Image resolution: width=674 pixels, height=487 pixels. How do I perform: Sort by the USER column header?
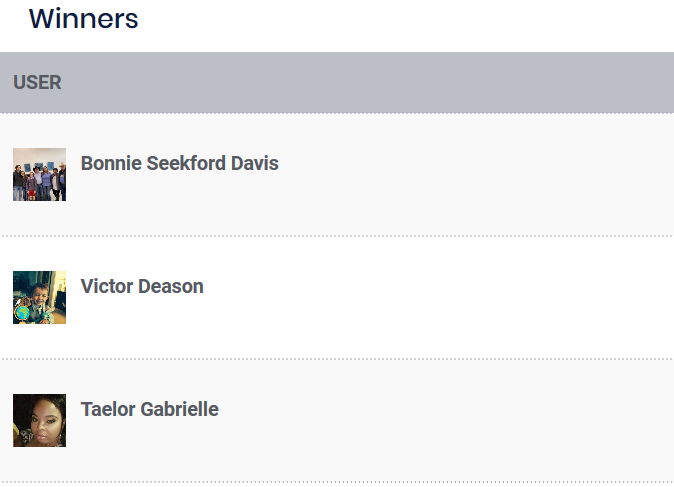pos(37,83)
